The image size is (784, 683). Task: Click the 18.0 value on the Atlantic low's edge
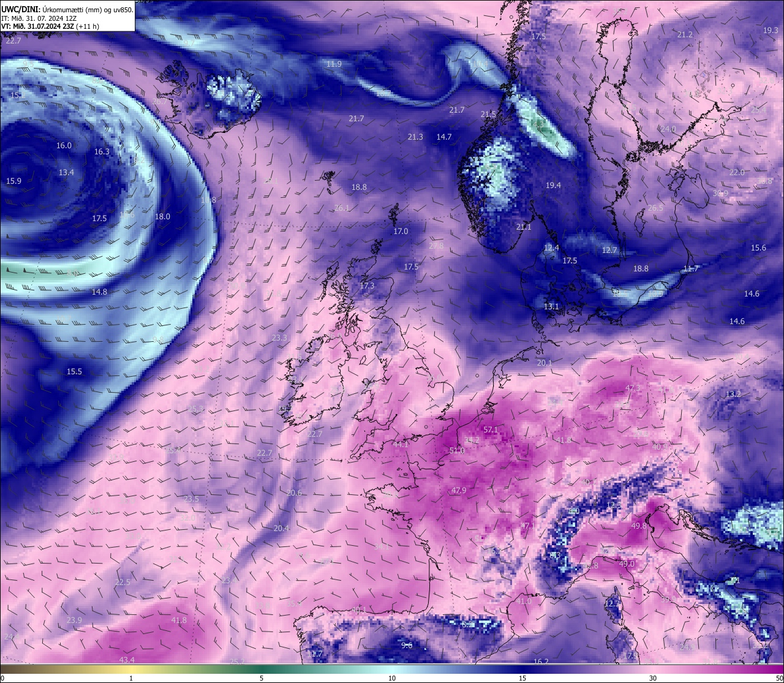(x=162, y=216)
